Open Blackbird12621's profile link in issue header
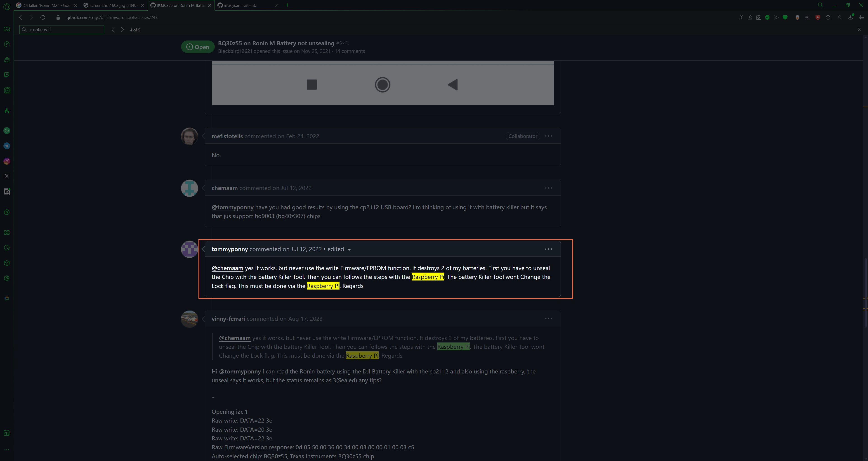 [x=235, y=51]
